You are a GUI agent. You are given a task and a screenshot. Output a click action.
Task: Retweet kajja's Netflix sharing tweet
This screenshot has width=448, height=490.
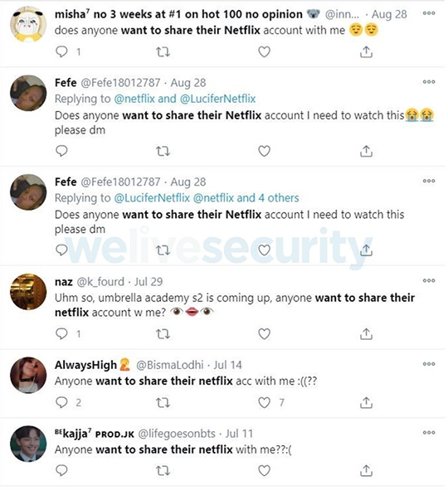(x=163, y=471)
